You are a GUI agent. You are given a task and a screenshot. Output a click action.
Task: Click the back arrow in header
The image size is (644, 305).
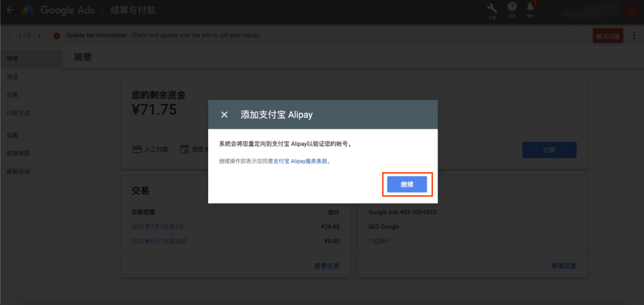click(10, 10)
